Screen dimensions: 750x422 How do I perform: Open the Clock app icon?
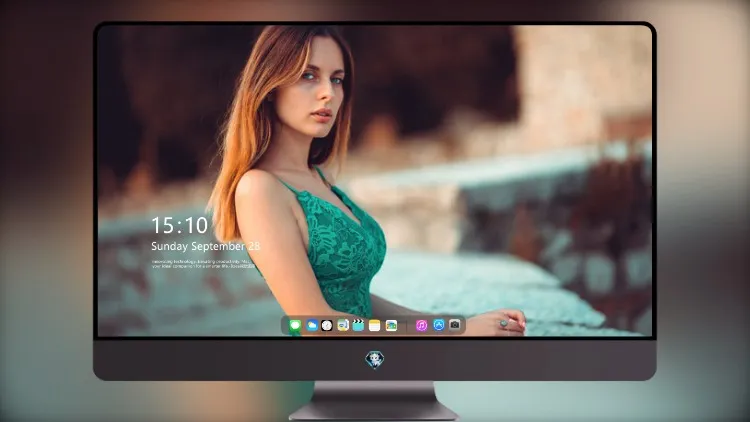point(327,325)
